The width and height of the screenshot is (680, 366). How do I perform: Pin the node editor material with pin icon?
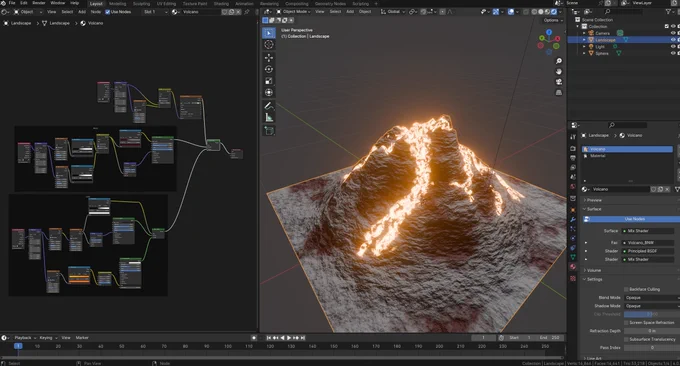(247, 12)
